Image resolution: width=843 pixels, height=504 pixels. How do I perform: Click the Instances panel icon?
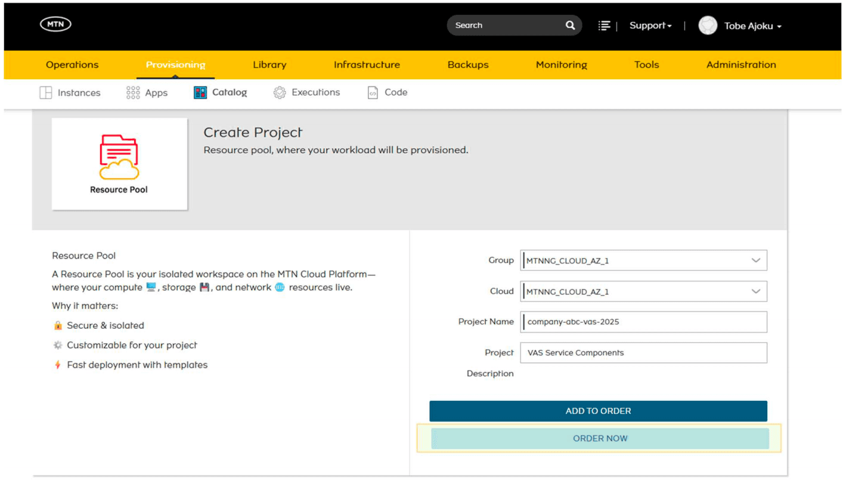(x=46, y=92)
